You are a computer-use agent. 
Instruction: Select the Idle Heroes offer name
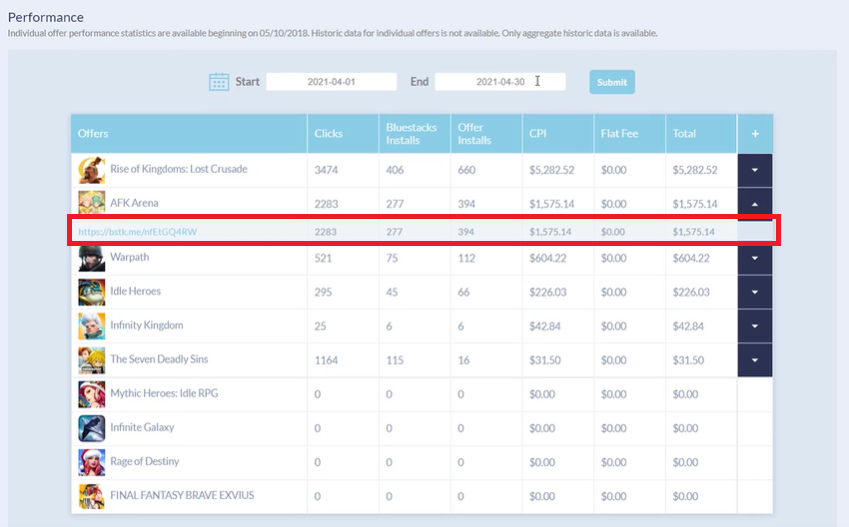pyautogui.click(x=135, y=291)
